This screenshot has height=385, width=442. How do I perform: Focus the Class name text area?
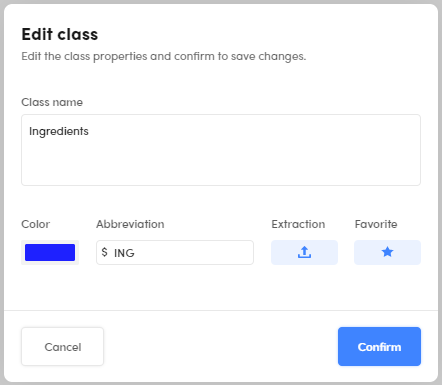click(x=221, y=150)
